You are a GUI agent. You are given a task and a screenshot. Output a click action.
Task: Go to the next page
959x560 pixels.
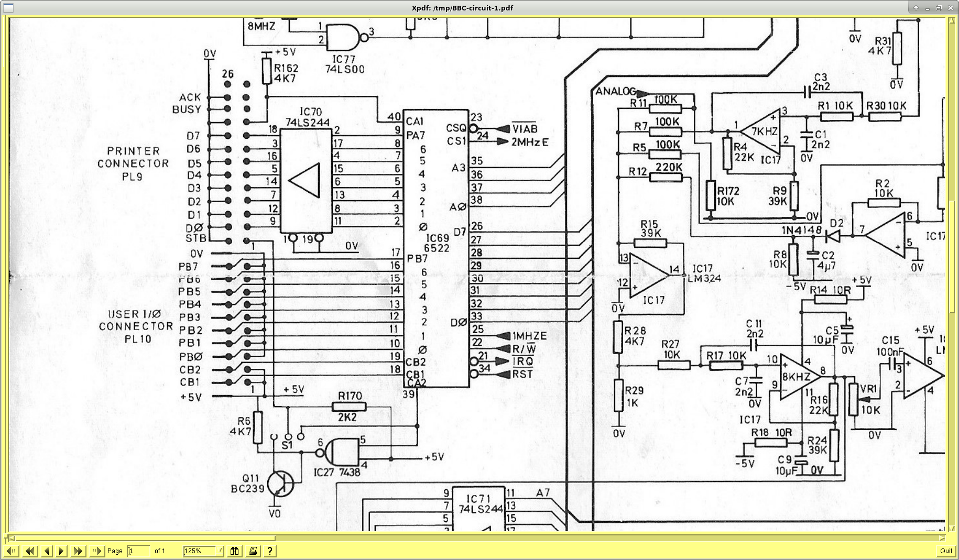pyautogui.click(x=62, y=551)
